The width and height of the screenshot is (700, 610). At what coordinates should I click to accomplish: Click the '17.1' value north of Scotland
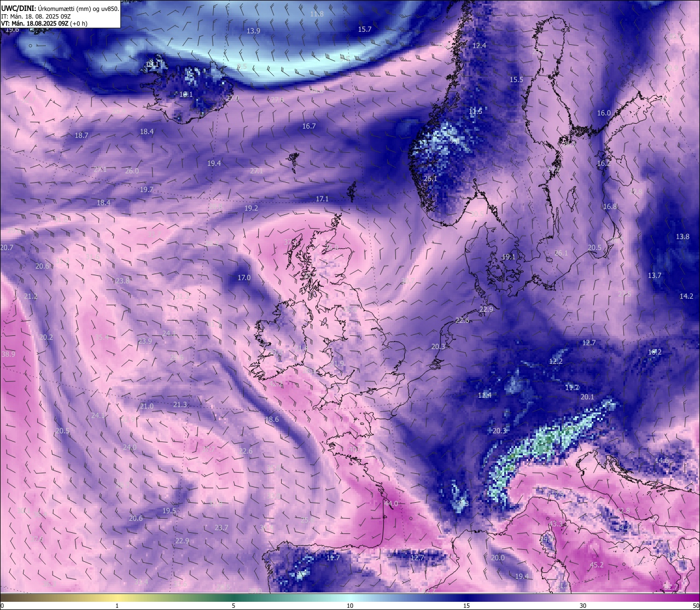click(322, 199)
